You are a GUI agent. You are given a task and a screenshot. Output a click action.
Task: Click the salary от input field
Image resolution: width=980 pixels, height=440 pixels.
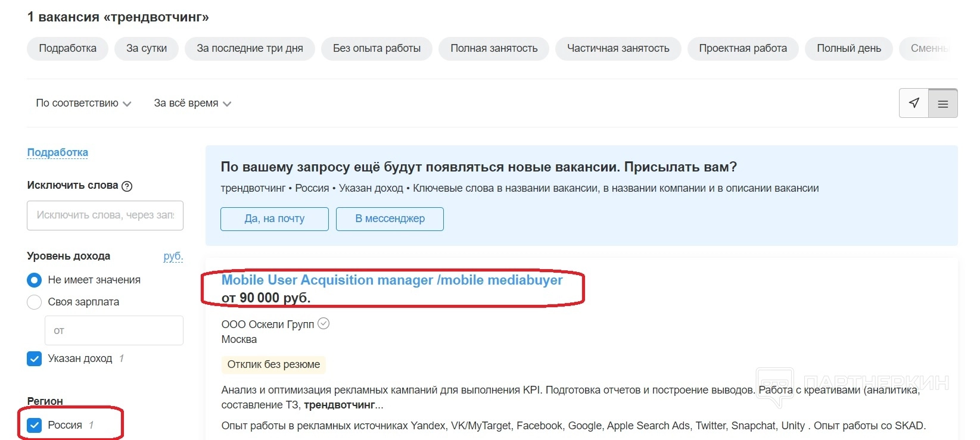(114, 330)
